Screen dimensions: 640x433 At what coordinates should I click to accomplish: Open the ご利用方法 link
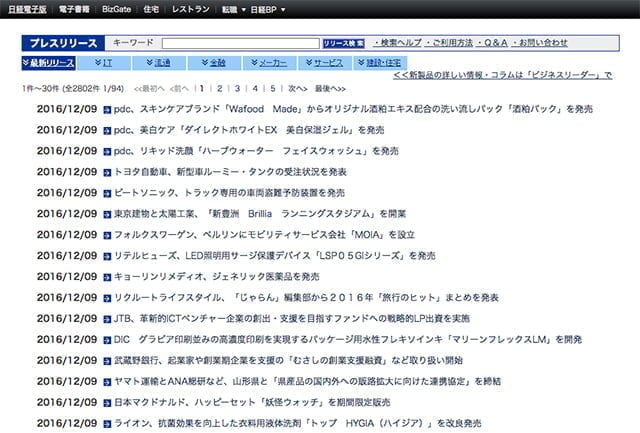(449, 43)
